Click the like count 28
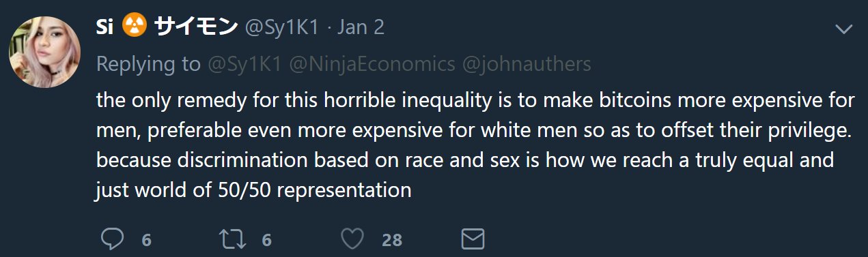 pos(392,240)
